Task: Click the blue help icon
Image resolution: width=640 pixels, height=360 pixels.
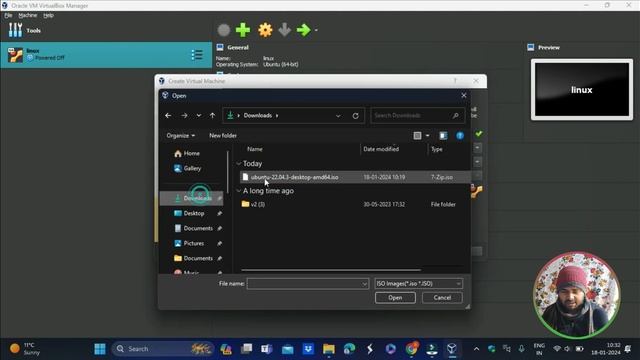Action: [x=460, y=136]
